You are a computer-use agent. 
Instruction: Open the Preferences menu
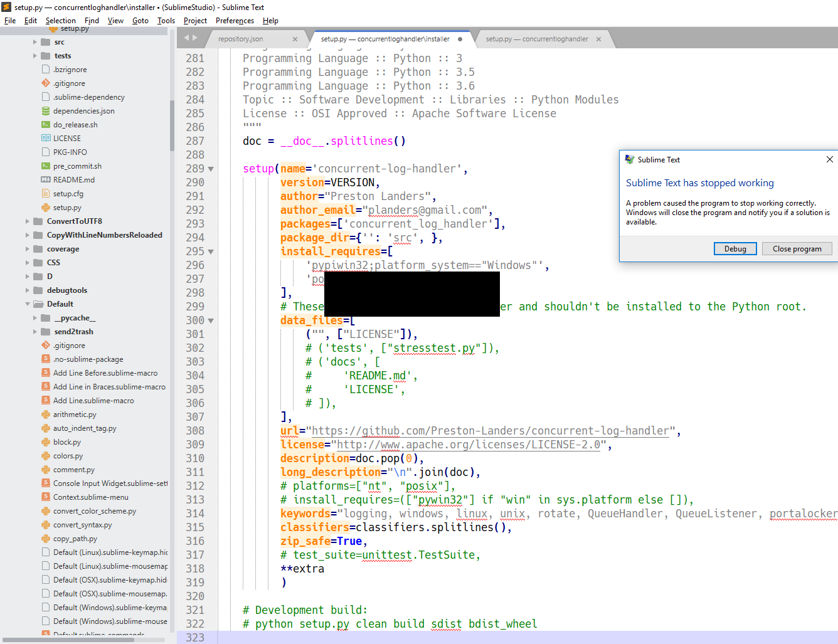235,21
